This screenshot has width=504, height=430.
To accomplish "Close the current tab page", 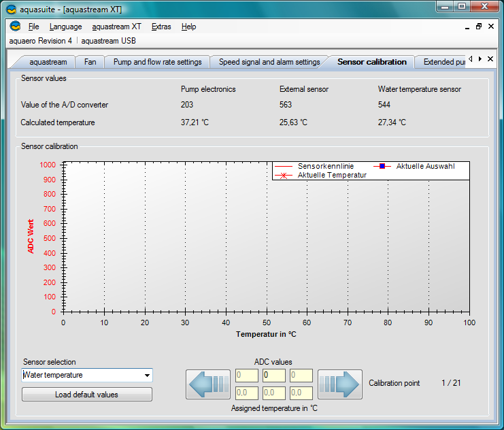I will [490, 59].
